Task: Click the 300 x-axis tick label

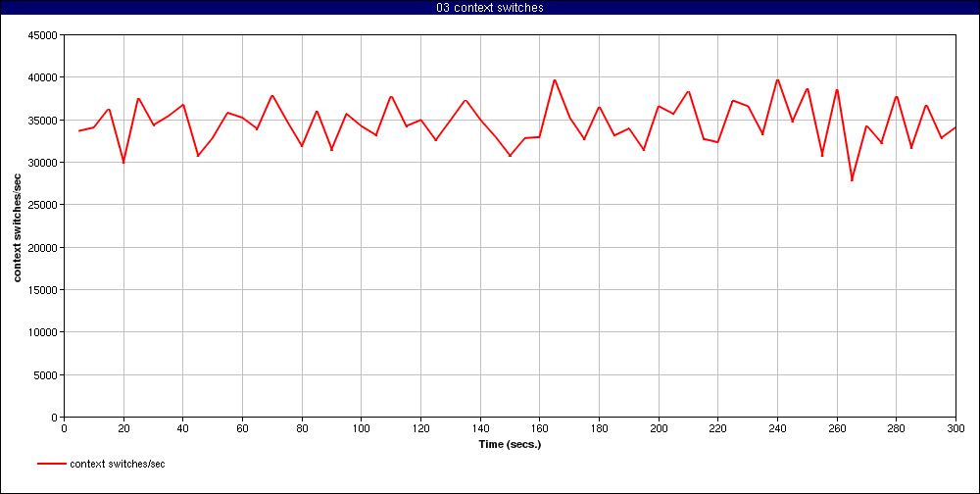Action: (x=955, y=427)
